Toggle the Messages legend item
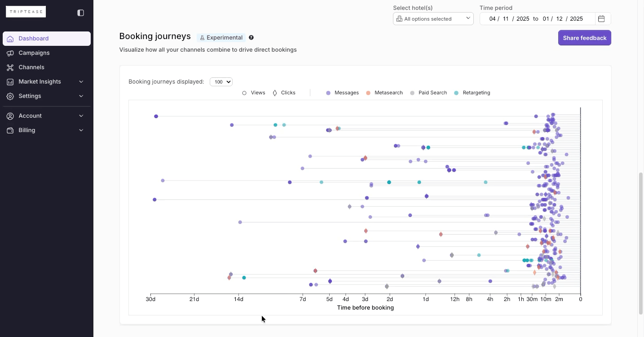644x337 pixels. point(342,93)
